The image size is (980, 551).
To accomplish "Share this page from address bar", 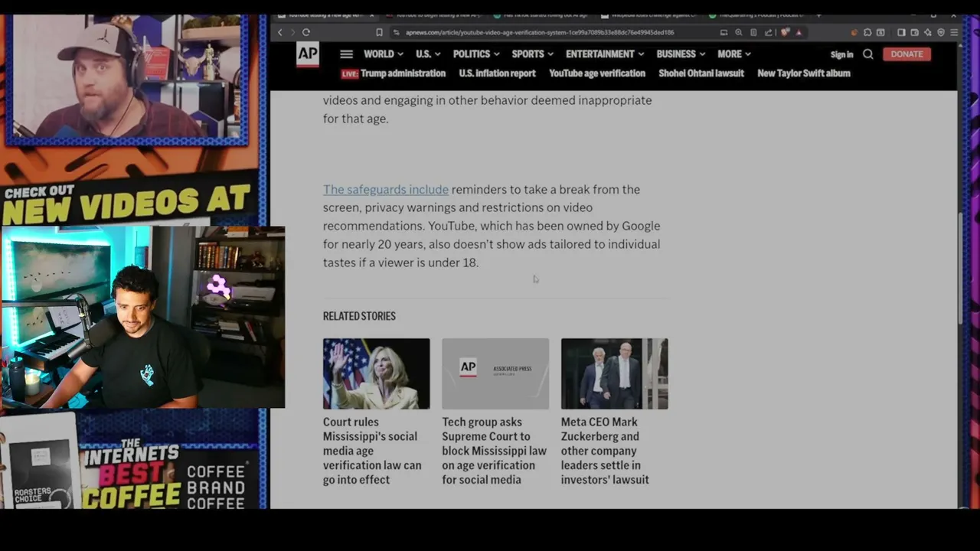I will pyautogui.click(x=767, y=32).
